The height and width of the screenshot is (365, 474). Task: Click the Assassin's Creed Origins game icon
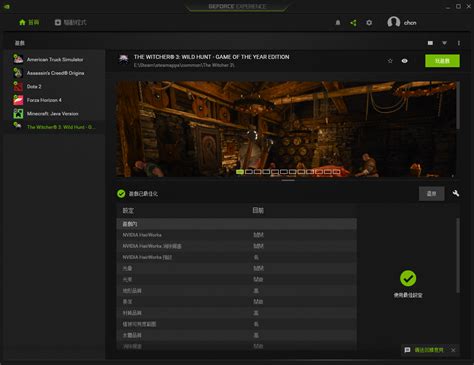tap(18, 73)
